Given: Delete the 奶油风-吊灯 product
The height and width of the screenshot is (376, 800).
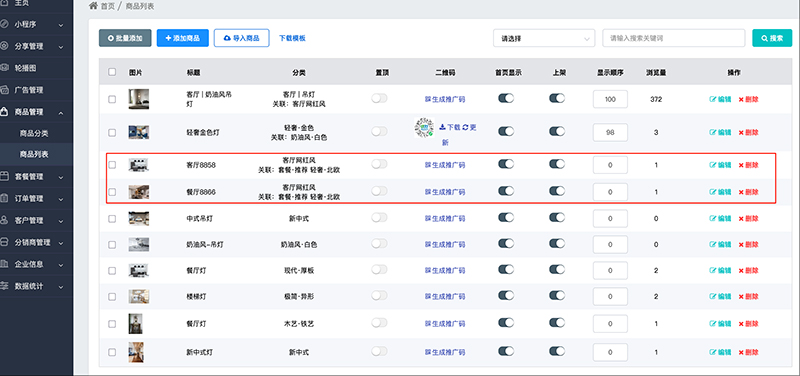Looking at the screenshot, I should [x=748, y=244].
